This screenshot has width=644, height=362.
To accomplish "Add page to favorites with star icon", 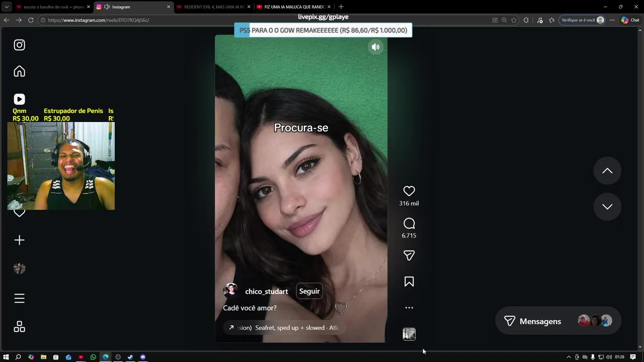I will tap(514, 20).
